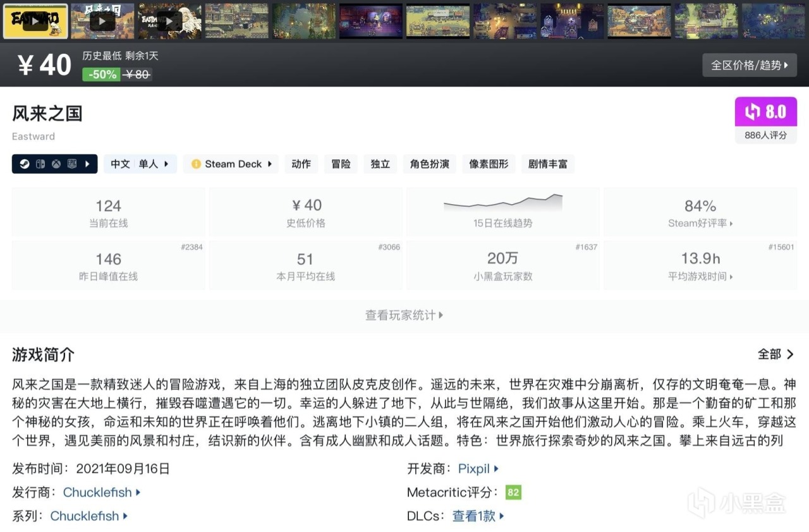
Task: Click the 历史最低 剩余1天 label
Action: pos(120,56)
